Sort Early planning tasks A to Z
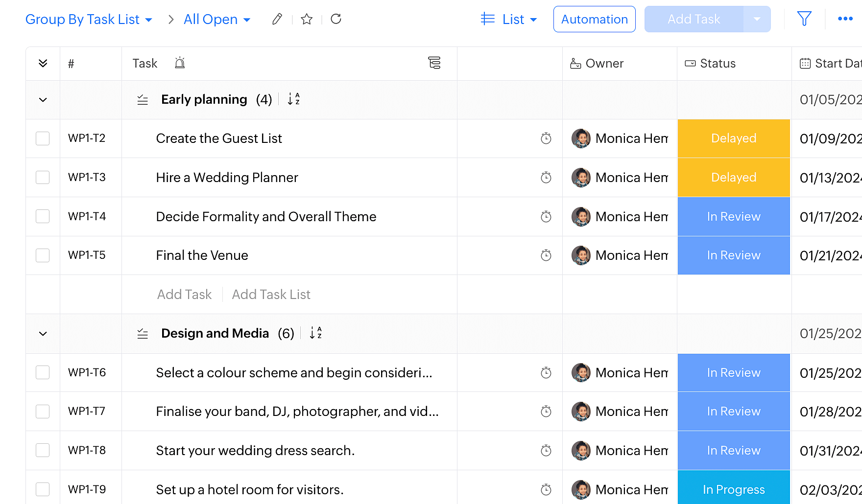 click(294, 99)
